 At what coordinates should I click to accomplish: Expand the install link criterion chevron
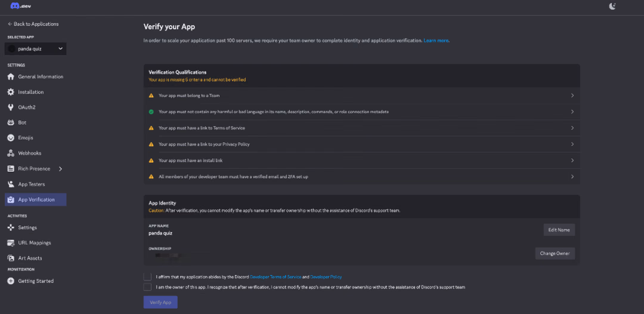[572, 161]
